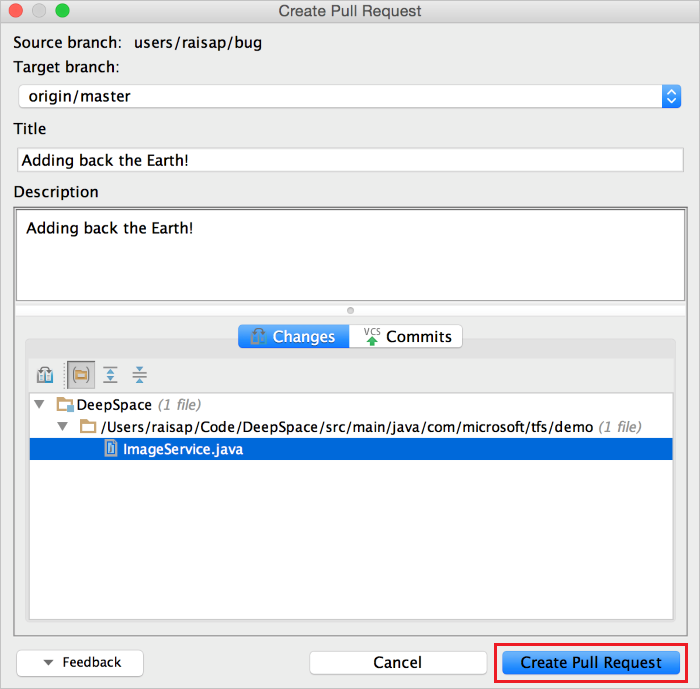This screenshot has height=689, width=700.
Task: Click the DeepSpace module folder icon
Action: 65,405
